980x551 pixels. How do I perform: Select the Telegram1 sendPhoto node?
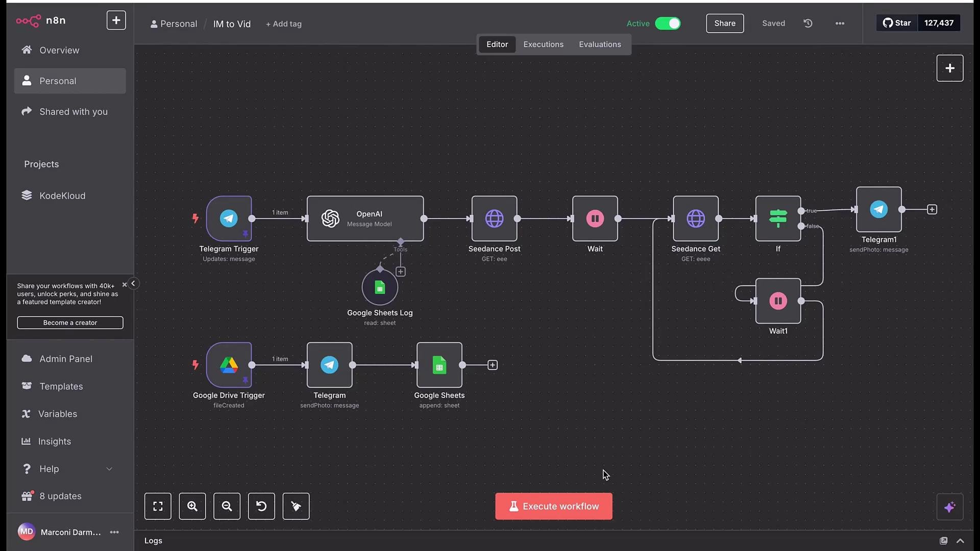tap(878, 209)
